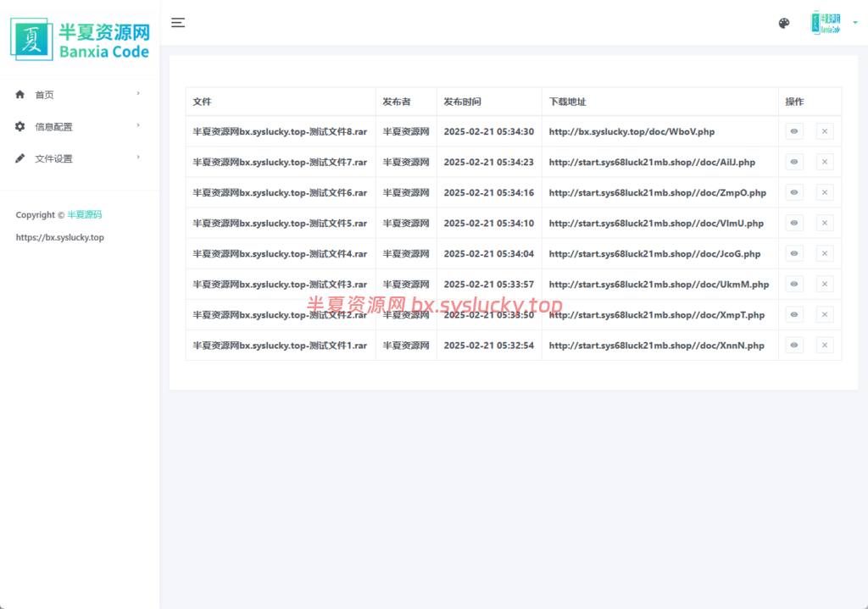Click the pencil icon beside 文件设置

coord(20,158)
